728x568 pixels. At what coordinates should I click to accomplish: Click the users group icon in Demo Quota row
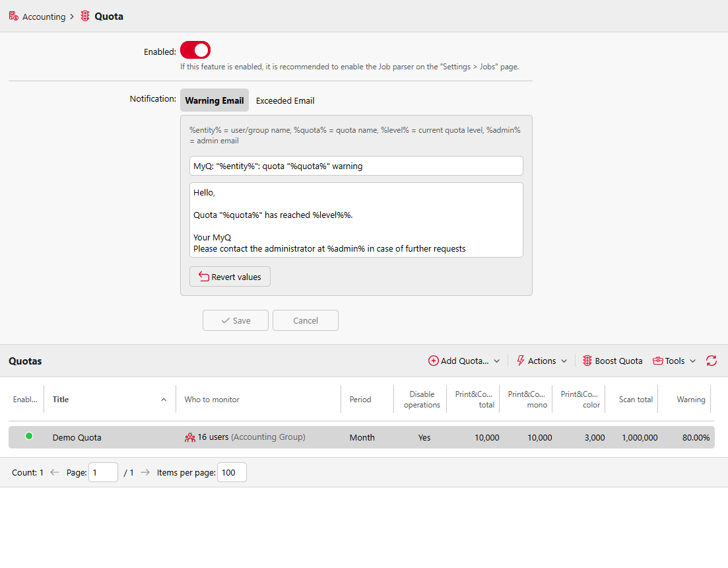(190, 437)
